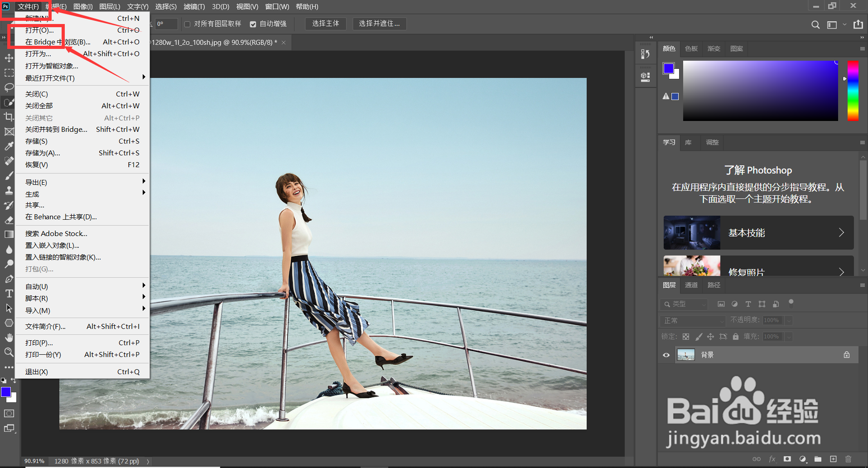This screenshot has width=868, height=468.
Task: Create a new layer group
Action: tap(818, 459)
